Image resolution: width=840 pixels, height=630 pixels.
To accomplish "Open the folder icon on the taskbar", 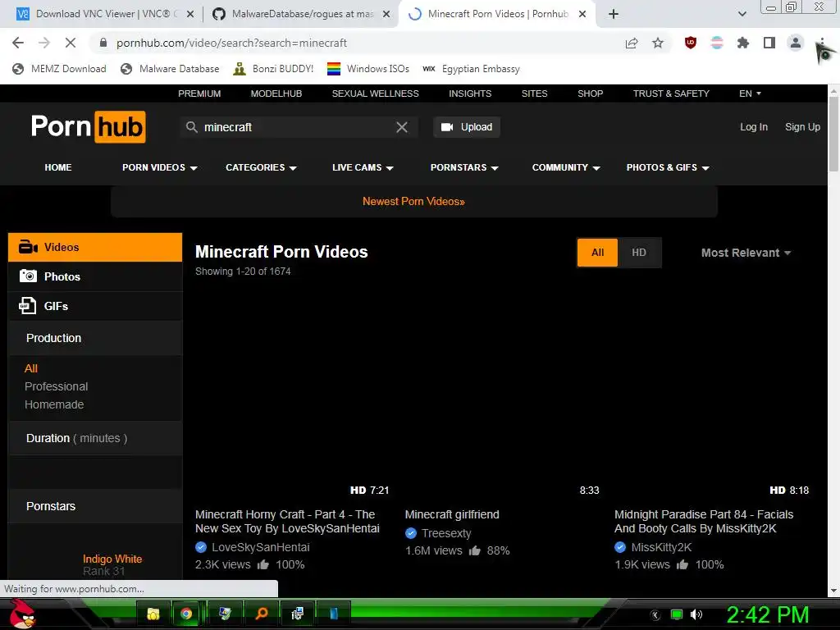I will point(153,614).
